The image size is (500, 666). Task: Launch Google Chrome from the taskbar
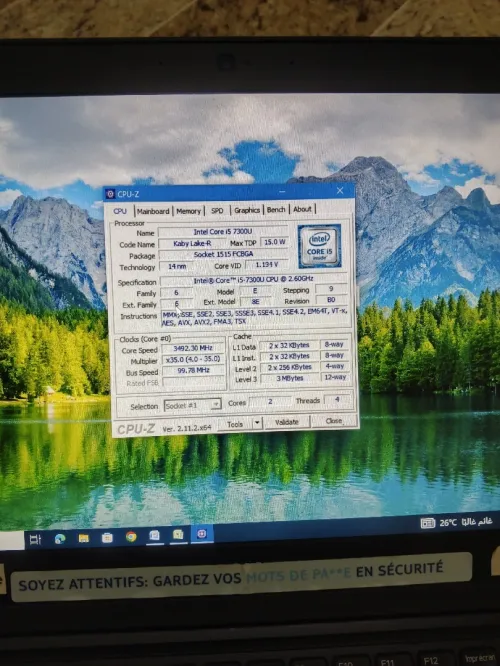click(131, 537)
